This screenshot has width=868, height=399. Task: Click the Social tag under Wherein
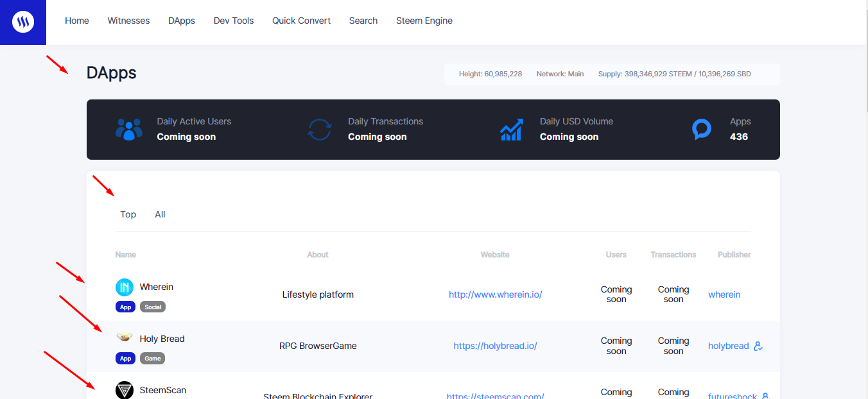153,307
